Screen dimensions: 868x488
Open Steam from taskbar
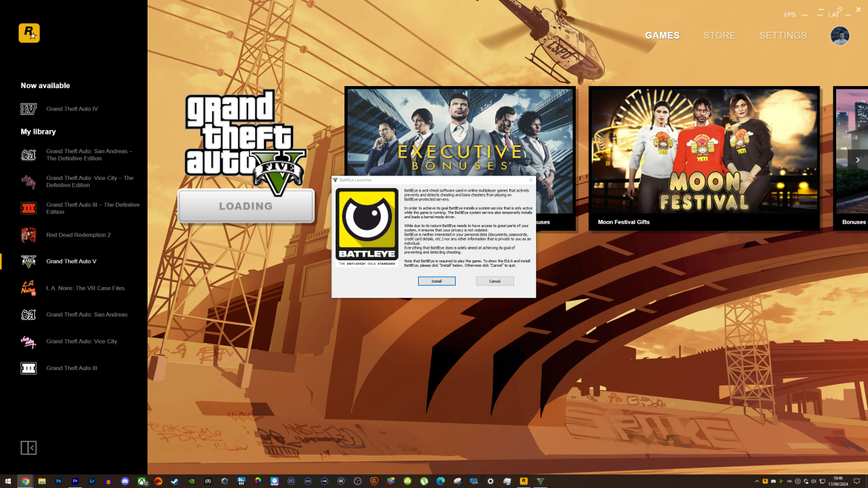(174, 481)
